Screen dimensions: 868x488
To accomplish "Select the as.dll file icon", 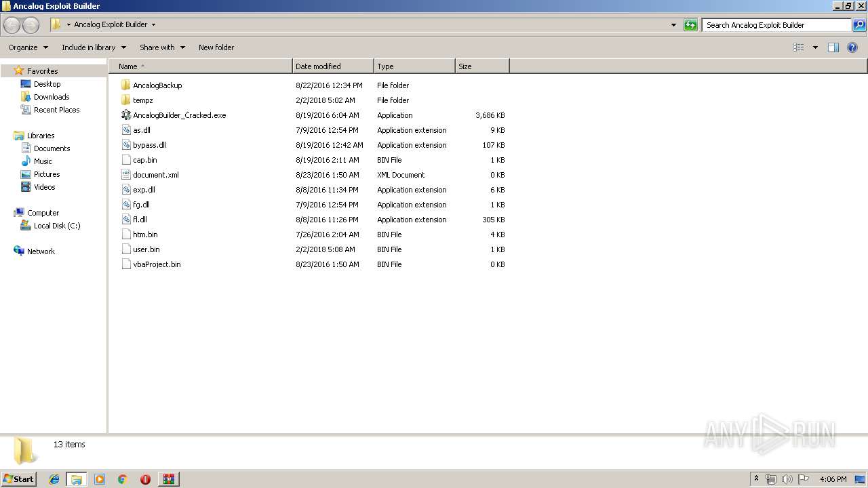I will coord(125,130).
